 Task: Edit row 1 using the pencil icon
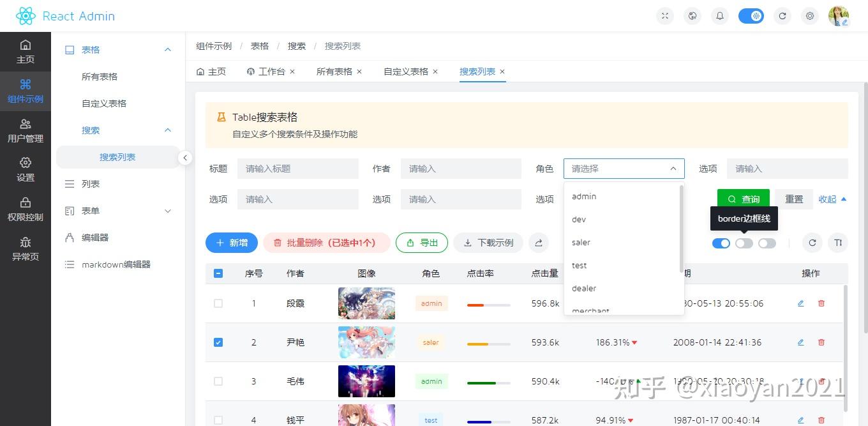(x=800, y=303)
